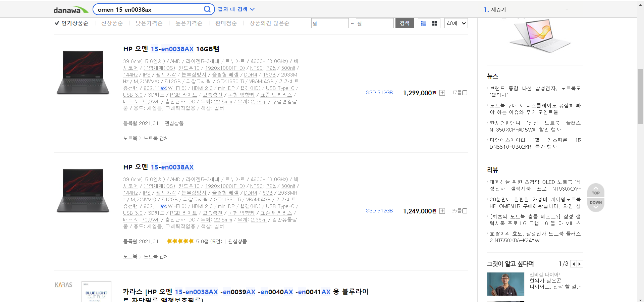Sort by 낮은가격순
Screen dimensions: 644x302
(x=149, y=23)
